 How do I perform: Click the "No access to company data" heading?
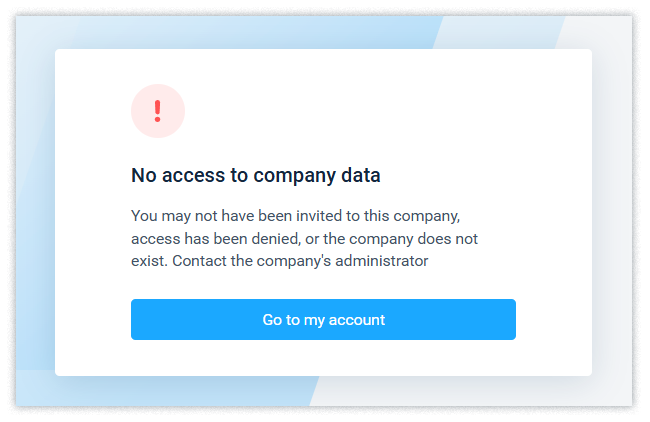pos(256,175)
